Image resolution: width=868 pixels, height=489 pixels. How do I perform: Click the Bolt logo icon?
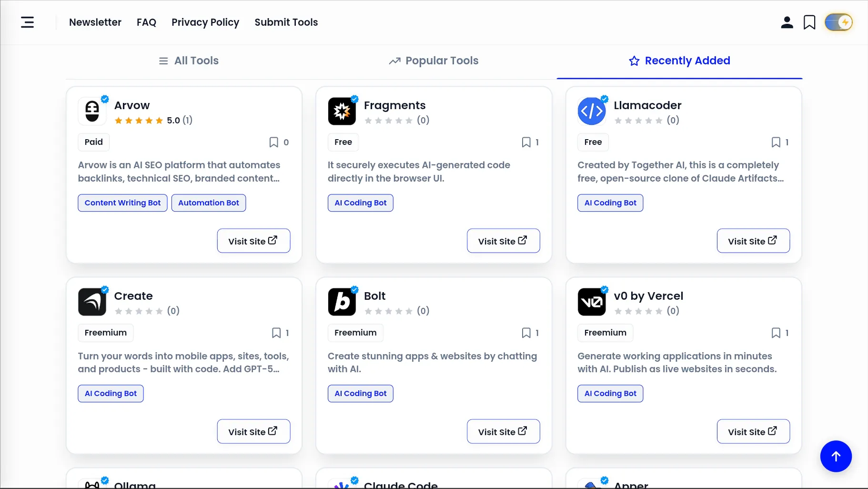[342, 302]
